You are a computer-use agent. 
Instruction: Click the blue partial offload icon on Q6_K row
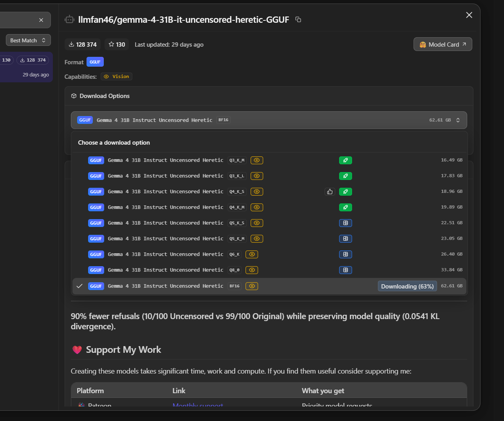point(345,254)
